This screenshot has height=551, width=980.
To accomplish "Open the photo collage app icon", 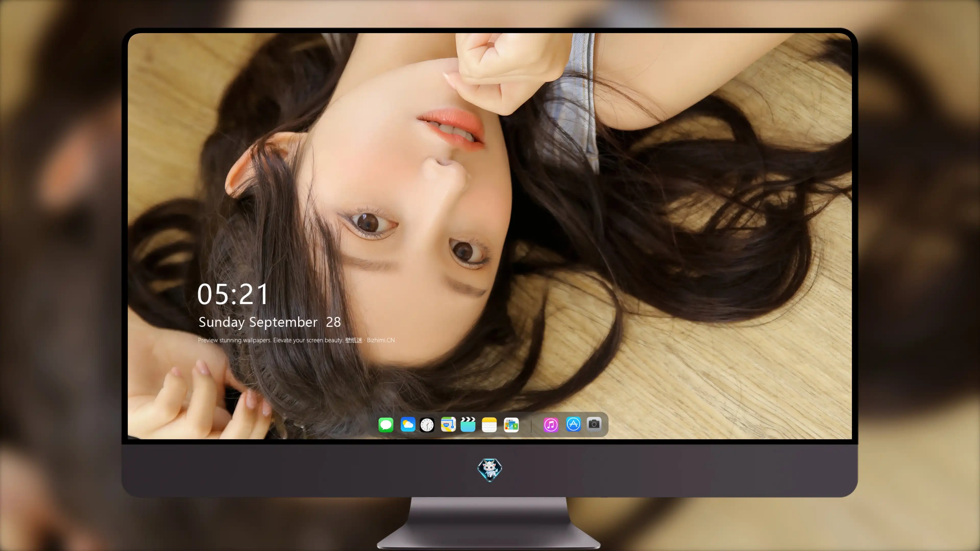I will (x=511, y=424).
